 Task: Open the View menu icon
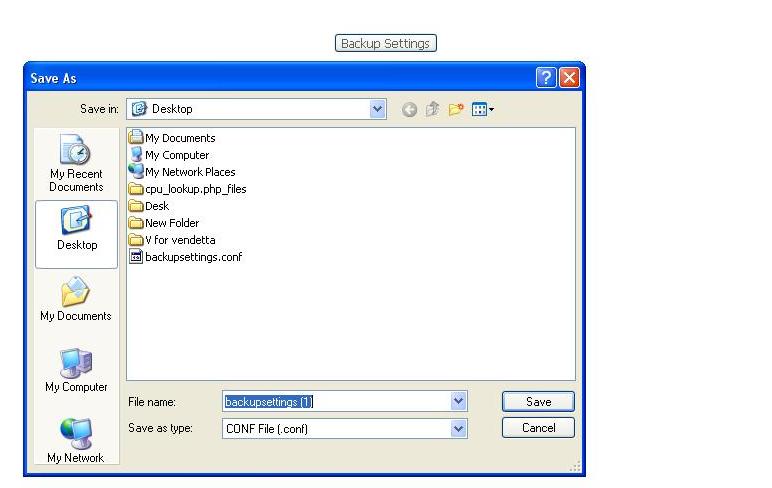pos(482,109)
